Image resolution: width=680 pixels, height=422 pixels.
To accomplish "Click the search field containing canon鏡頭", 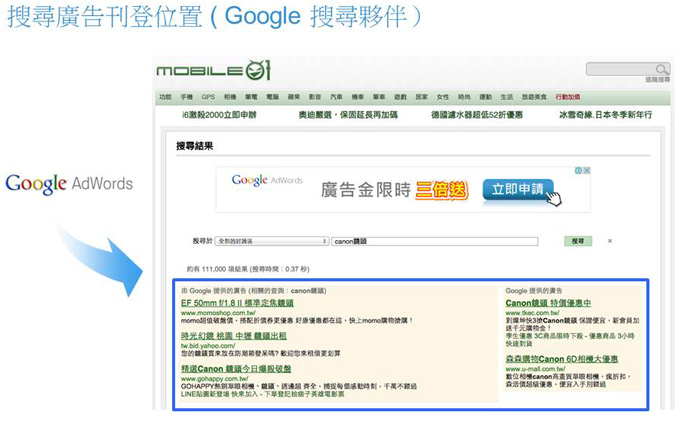I will pyautogui.click(x=435, y=241).
